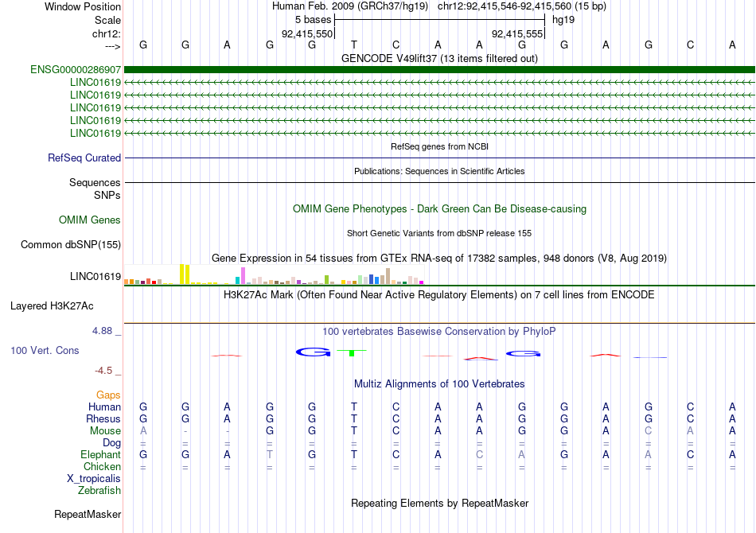The image size is (756, 533).
Task: Click the orange Gaps label
Action: [108, 395]
